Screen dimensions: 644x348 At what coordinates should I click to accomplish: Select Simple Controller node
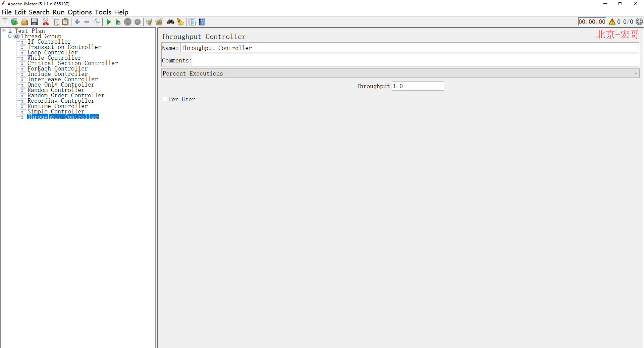(x=56, y=111)
